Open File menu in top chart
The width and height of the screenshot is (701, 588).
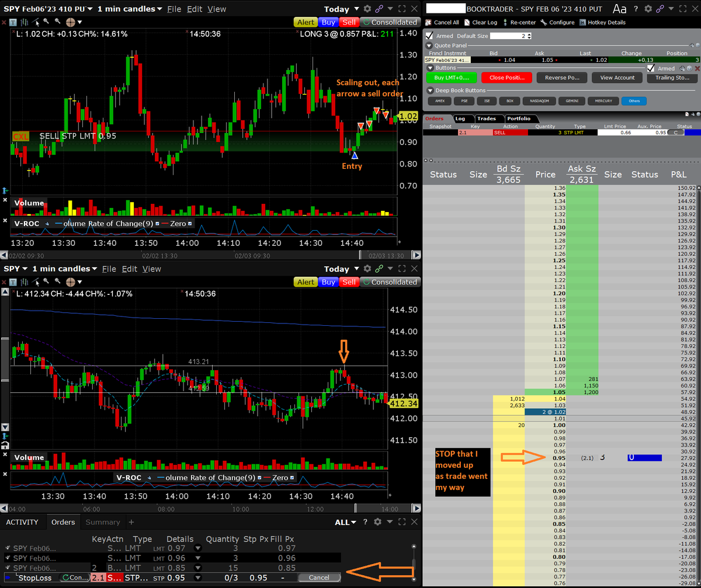pyautogui.click(x=174, y=9)
